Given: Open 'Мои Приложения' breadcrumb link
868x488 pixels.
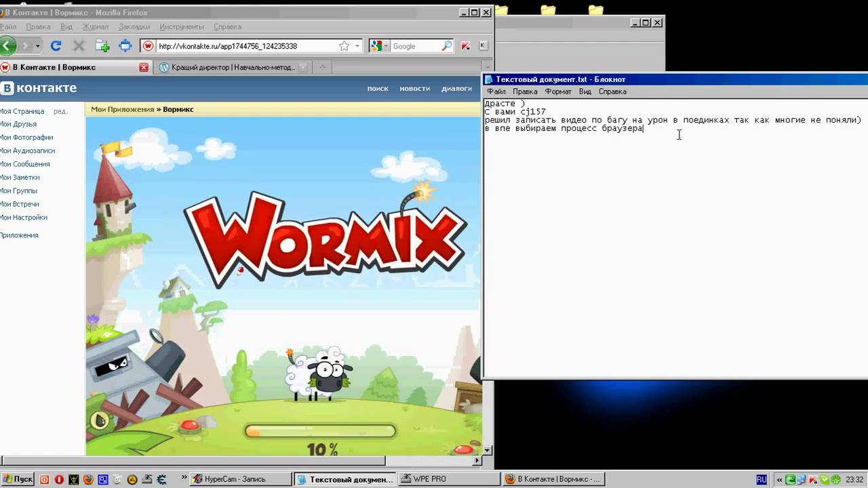Looking at the screenshot, I should point(123,109).
